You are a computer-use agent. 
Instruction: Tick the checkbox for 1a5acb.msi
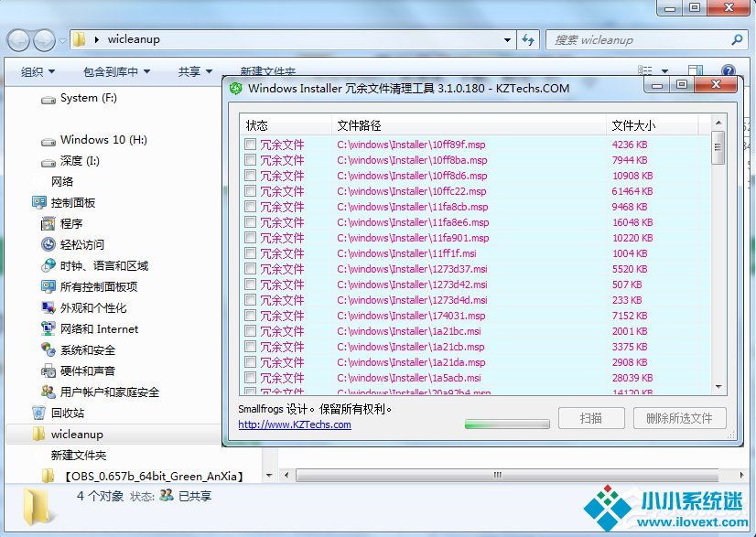point(250,378)
